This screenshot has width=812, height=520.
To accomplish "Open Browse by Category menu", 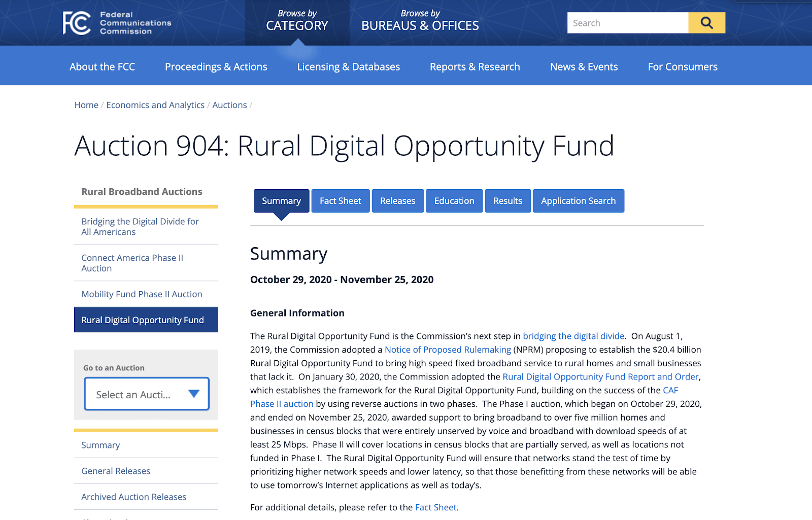I will click(297, 21).
